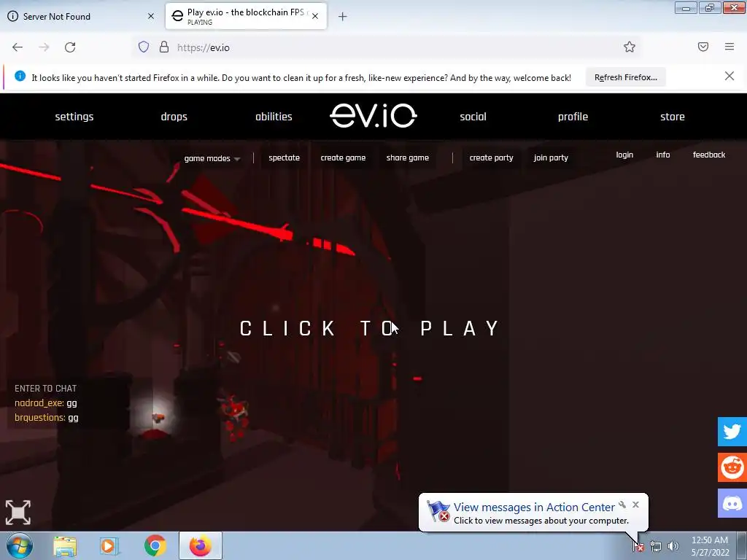Viewport: 747px width, 560px height.
Task: Click the site security padlock icon
Action: tap(164, 47)
